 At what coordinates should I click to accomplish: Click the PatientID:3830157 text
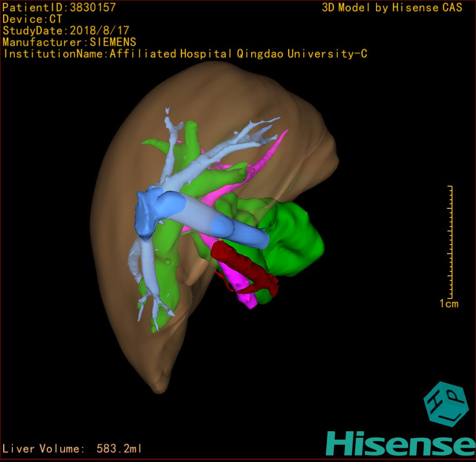click(59, 7)
